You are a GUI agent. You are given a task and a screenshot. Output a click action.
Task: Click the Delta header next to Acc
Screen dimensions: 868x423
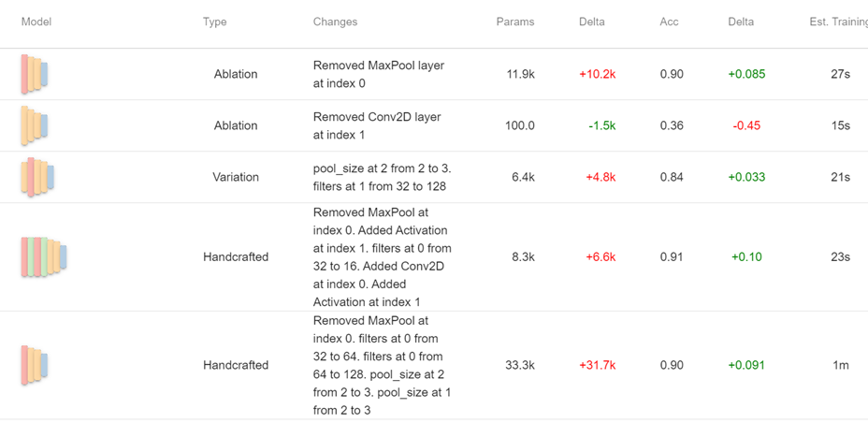click(x=741, y=22)
